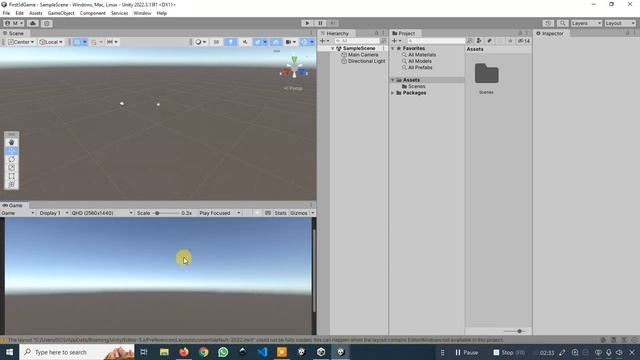Screen dimensions: 640x360
Task: Open the draw mode shading dropdown
Action: (200, 42)
